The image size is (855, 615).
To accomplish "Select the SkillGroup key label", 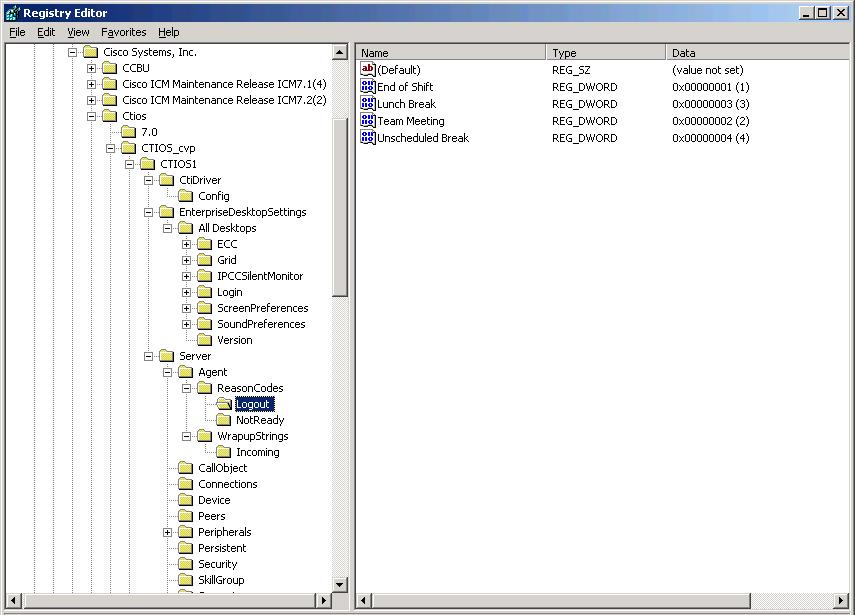I will click(221, 580).
